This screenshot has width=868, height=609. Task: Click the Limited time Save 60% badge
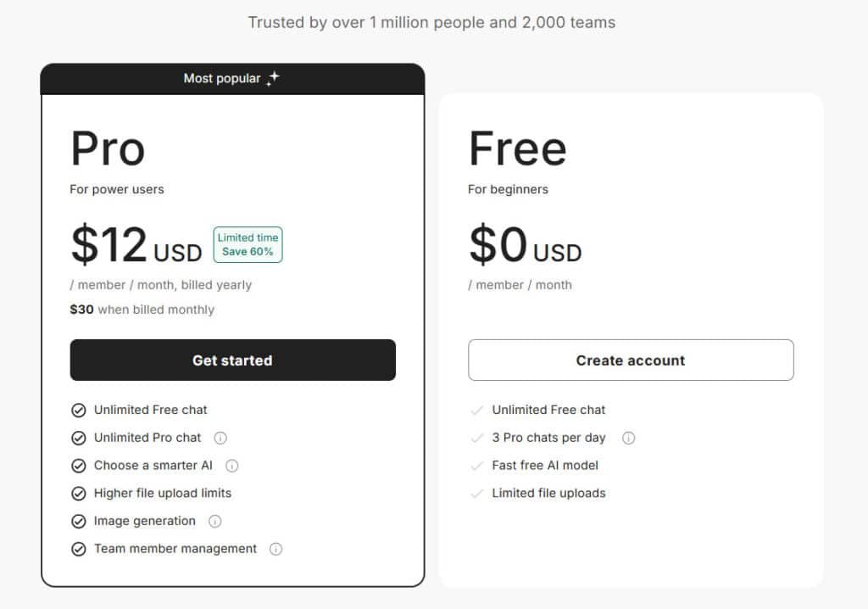click(248, 244)
